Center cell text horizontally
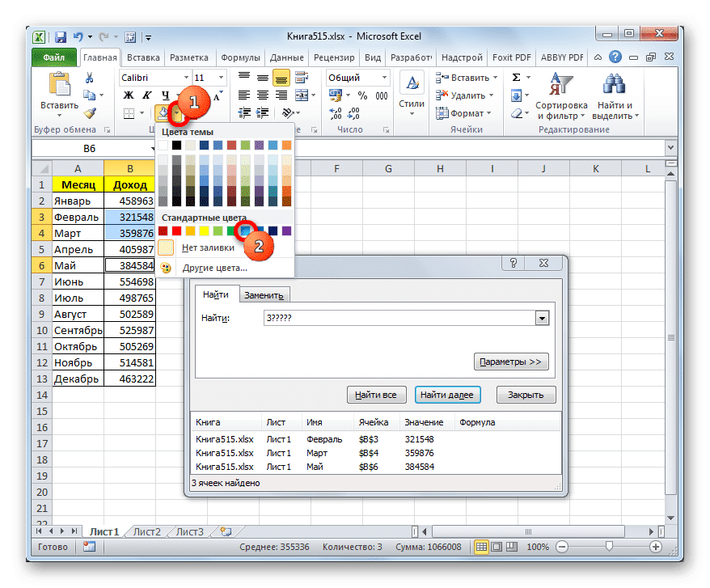This screenshot has height=588, width=710. pos(263,95)
